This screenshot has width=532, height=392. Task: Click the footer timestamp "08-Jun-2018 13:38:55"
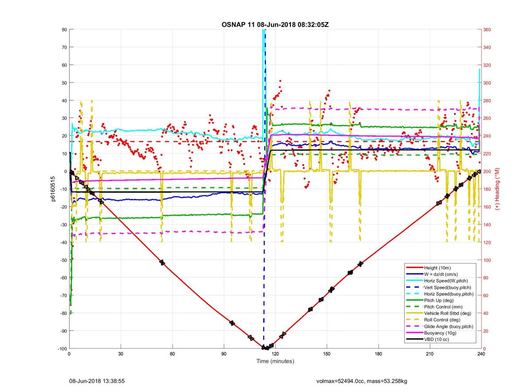97,381
